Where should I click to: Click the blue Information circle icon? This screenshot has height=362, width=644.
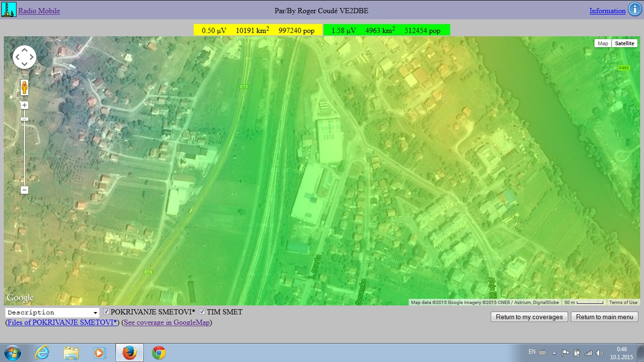coord(634,10)
